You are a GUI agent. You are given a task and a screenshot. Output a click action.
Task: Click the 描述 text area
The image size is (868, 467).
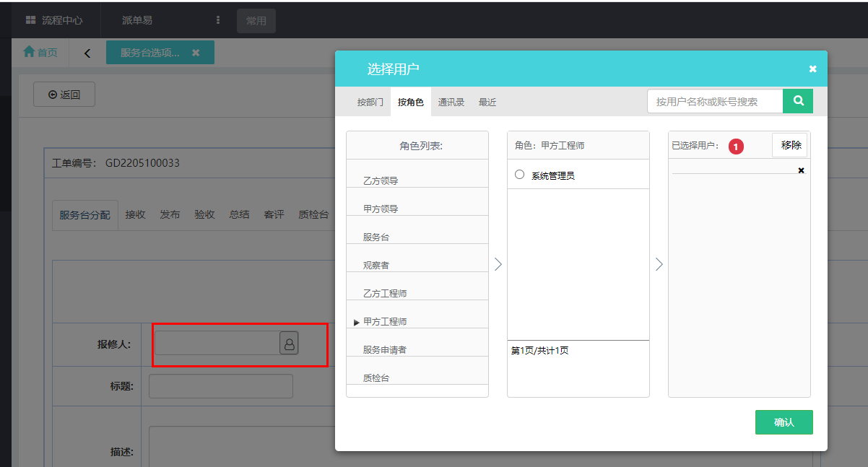(x=480, y=446)
